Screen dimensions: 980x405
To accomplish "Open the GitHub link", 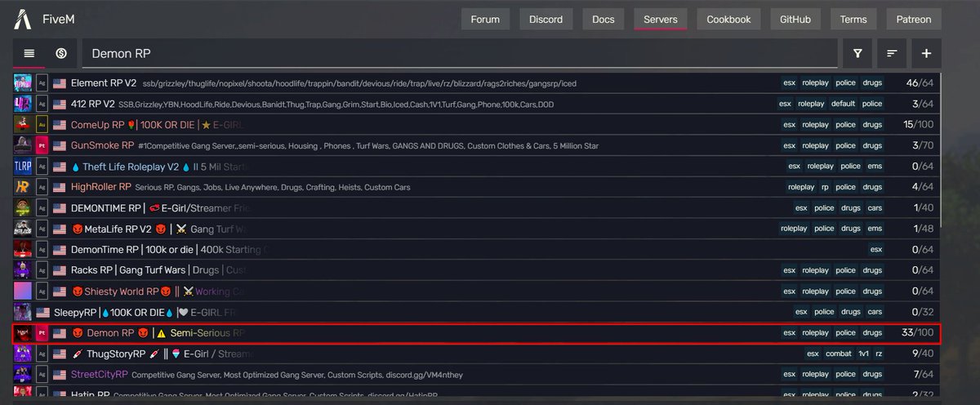I will pyautogui.click(x=795, y=19).
